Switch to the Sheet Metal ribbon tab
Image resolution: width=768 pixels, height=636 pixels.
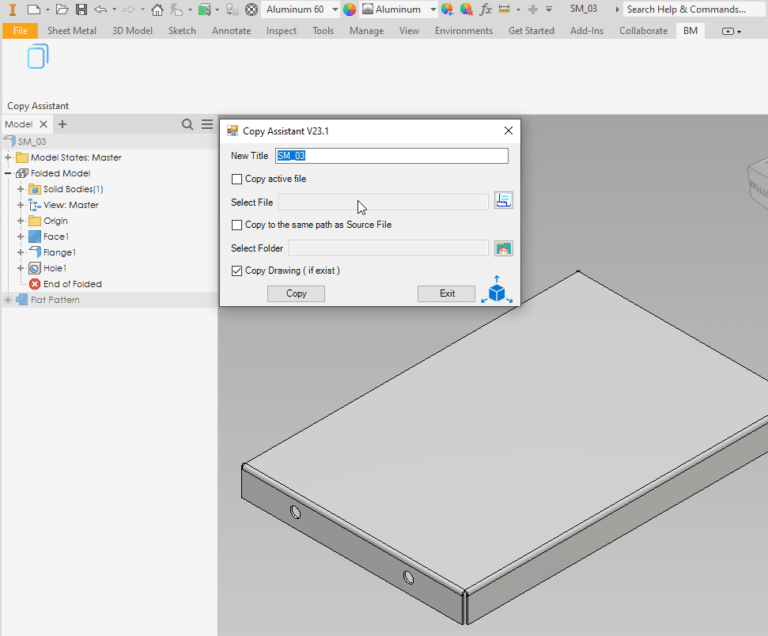tap(72, 31)
